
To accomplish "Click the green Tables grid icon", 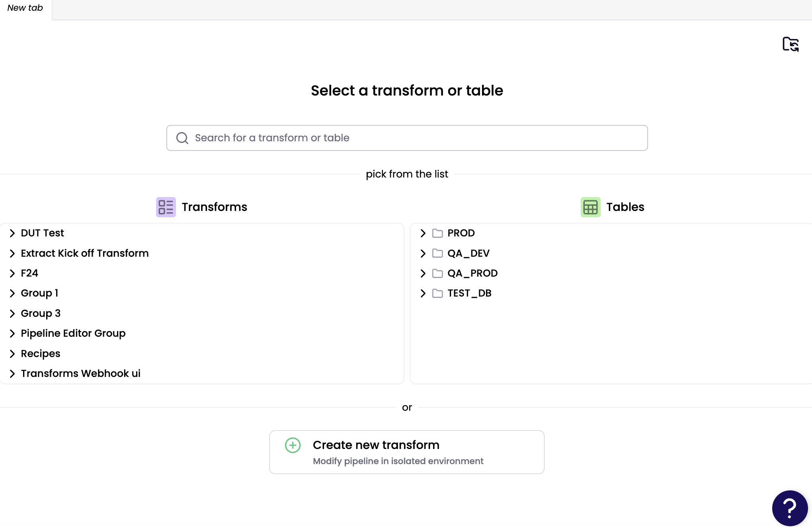I will click(x=590, y=207).
